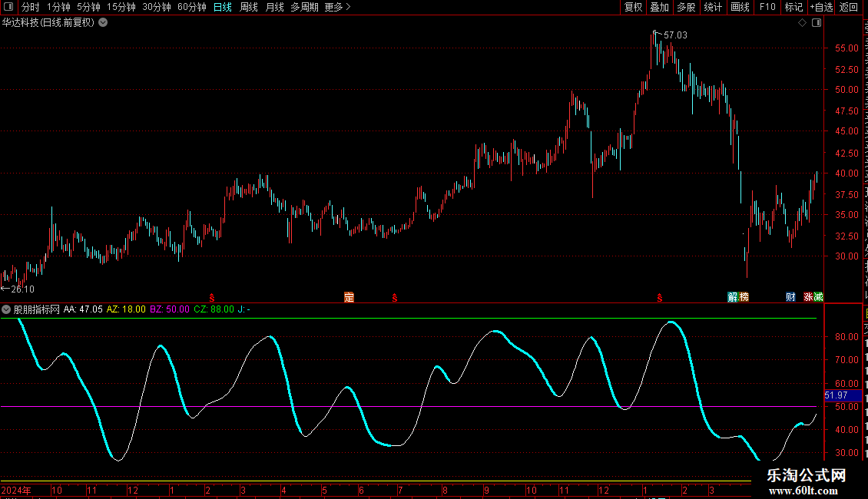The height and width of the screenshot is (499, 868).
Task: Click the 35.00 price axis label
Action: [847, 215]
